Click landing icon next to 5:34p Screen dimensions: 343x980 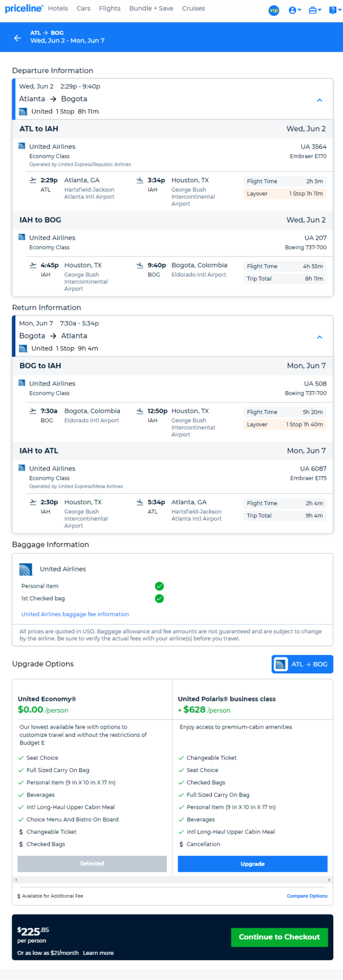pyautogui.click(x=140, y=502)
